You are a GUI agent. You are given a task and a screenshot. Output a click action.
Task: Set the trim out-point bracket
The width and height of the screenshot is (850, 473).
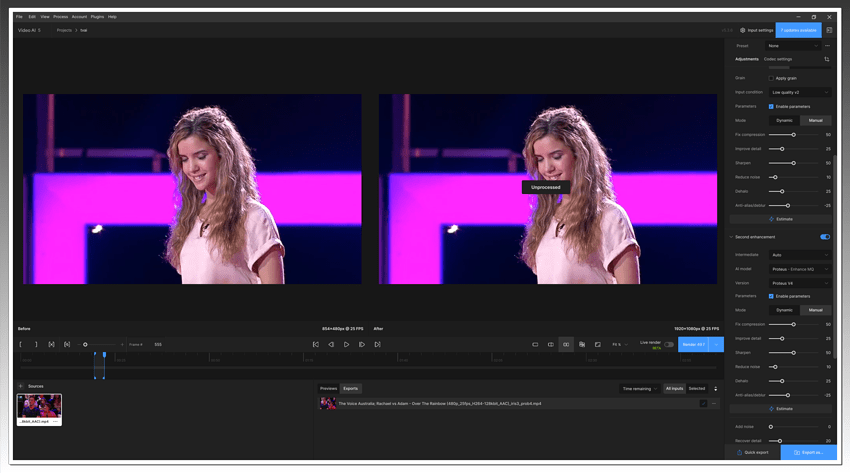pos(36,345)
